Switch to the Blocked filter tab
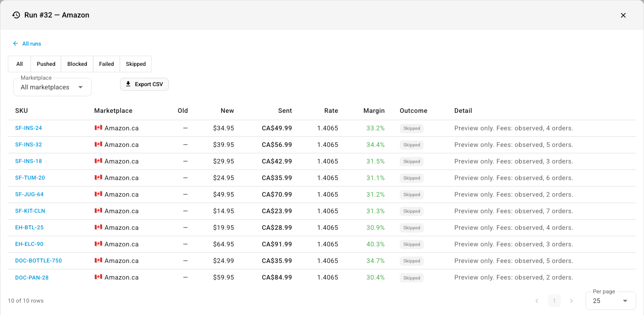Image resolution: width=644 pixels, height=315 pixels. tap(77, 64)
